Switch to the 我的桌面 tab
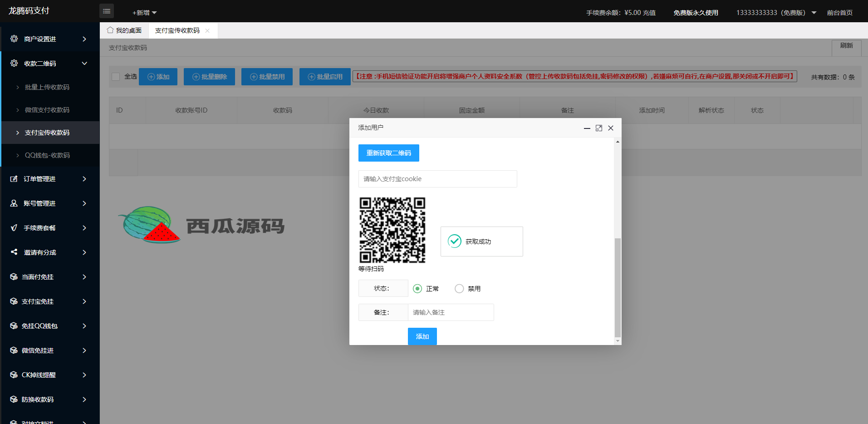The height and width of the screenshot is (424, 868). 124,30
